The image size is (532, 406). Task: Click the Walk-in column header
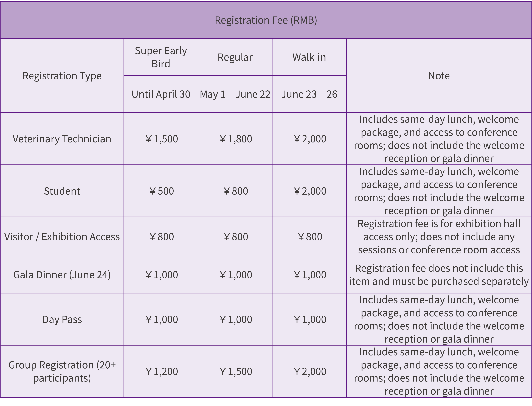(309, 57)
